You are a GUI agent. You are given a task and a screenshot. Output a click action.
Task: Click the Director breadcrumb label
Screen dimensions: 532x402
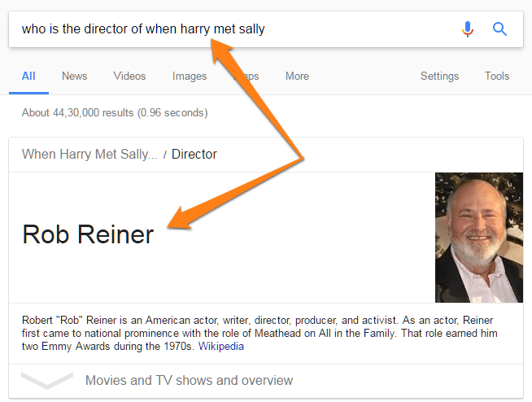(194, 154)
